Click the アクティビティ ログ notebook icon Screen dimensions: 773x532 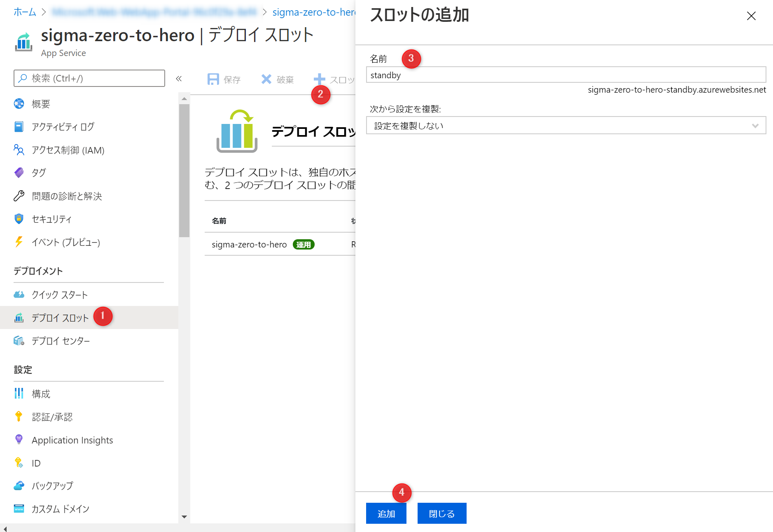pos(19,127)
